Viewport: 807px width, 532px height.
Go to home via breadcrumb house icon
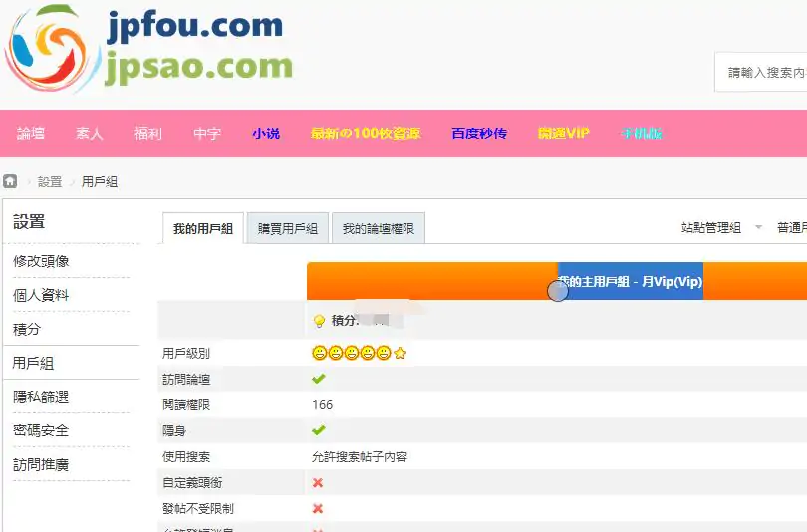pyautogui.click(x=10, y=181)
